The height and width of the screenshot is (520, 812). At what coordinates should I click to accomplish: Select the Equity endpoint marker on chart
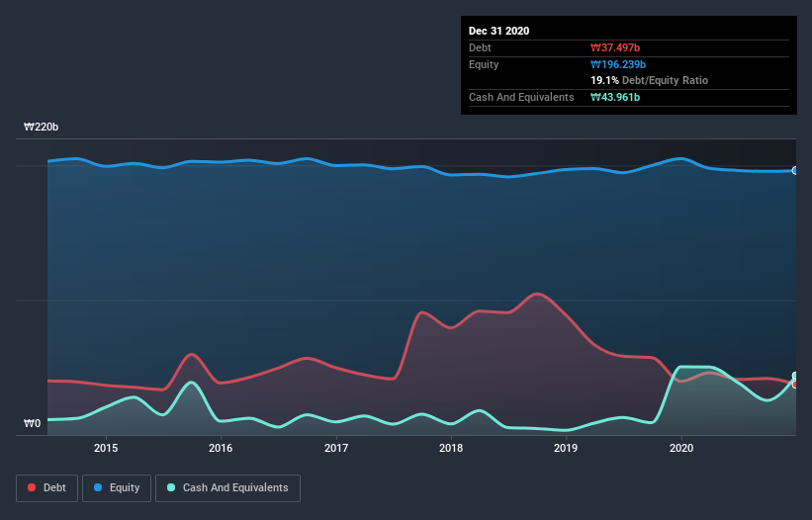click(x=795, y=171)
